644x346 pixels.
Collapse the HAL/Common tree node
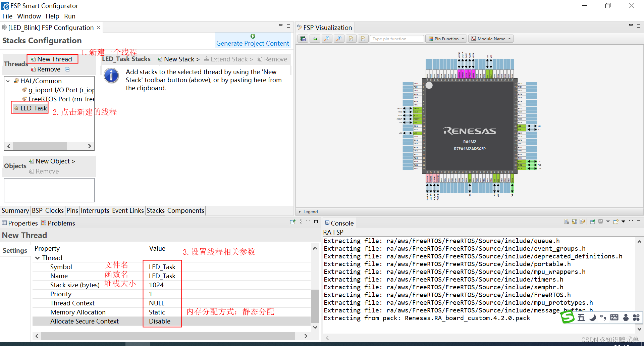(x=8, y=81)
